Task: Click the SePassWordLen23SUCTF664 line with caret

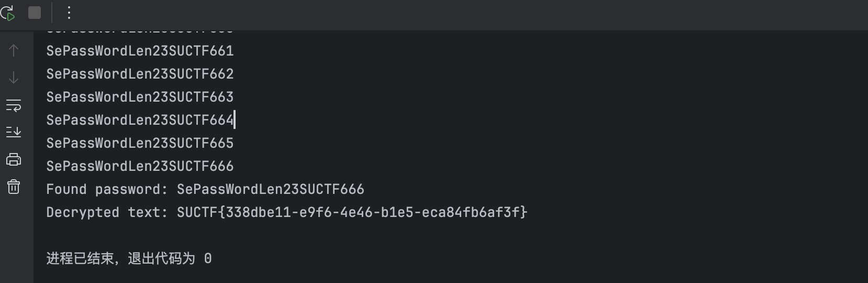Action: (x=140, y=120)
